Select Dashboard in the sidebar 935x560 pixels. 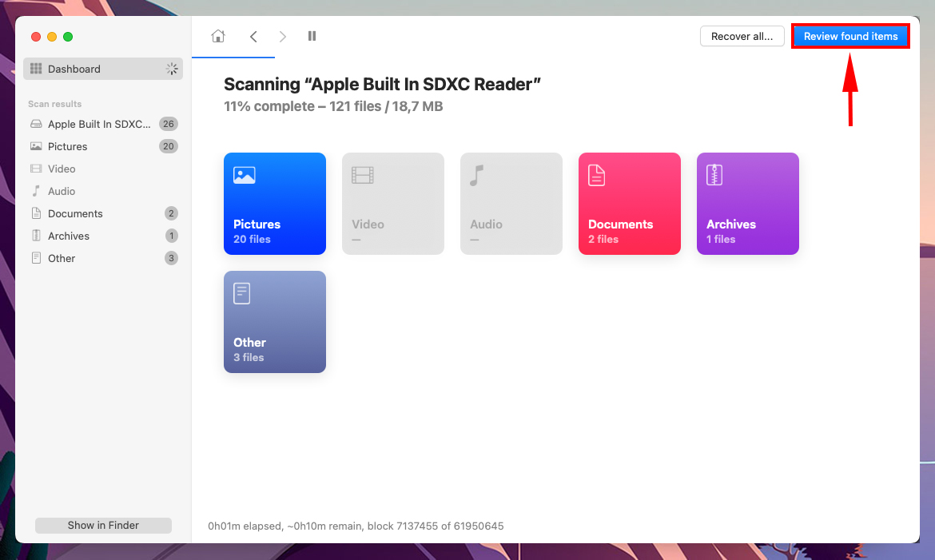[x=103, y=69]
